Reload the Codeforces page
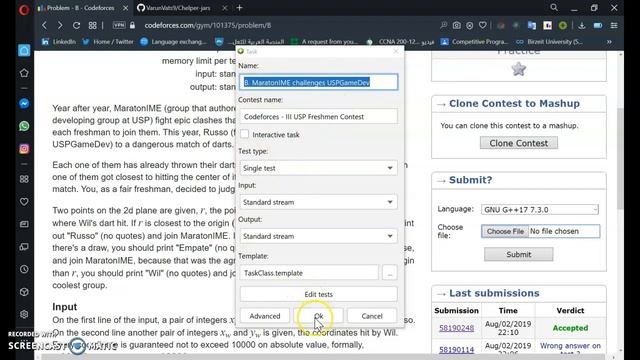Screen dimensions: 640x360 (76, 25)
